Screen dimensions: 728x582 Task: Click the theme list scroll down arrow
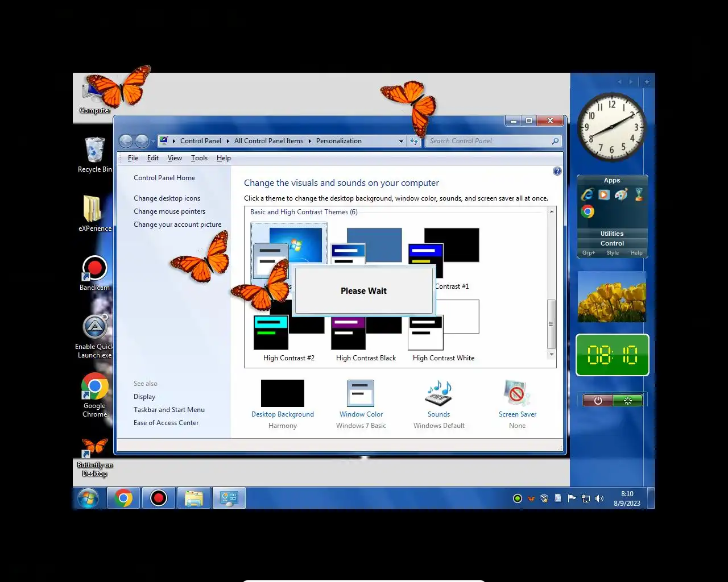coord(551,354)
